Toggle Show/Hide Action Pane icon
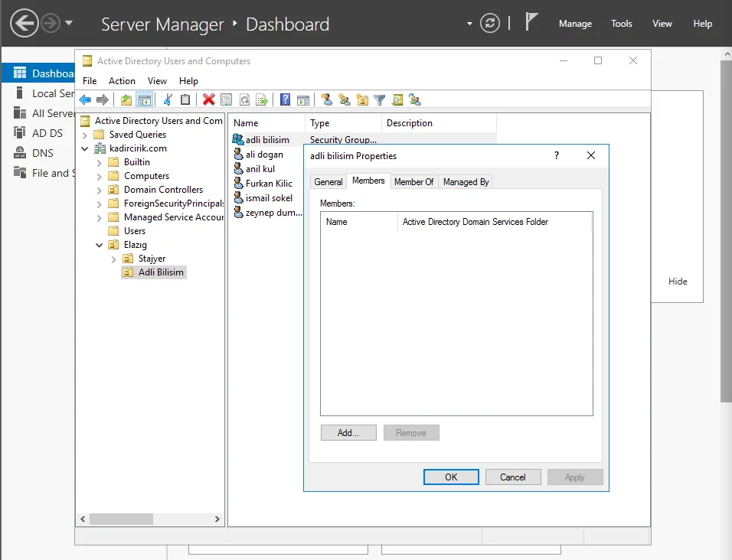Viewport: 732px width, 560px height. tap(303, 99)
